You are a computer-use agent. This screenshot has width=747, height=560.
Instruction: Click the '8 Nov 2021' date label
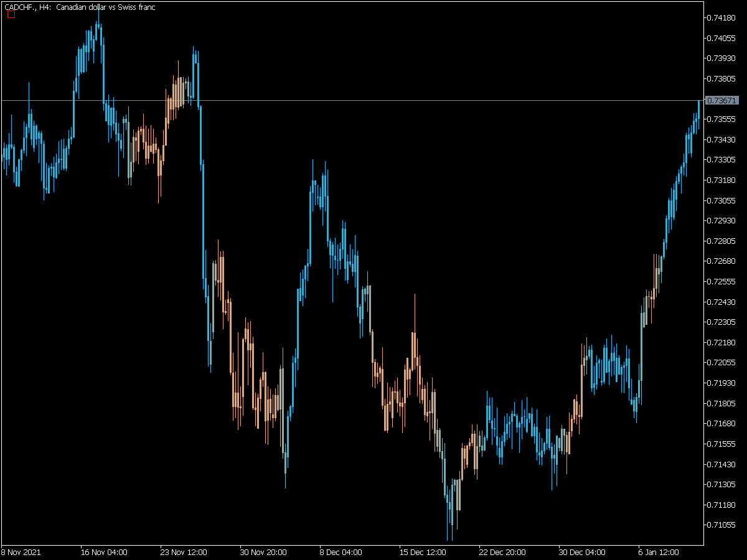tap(19, 553)
